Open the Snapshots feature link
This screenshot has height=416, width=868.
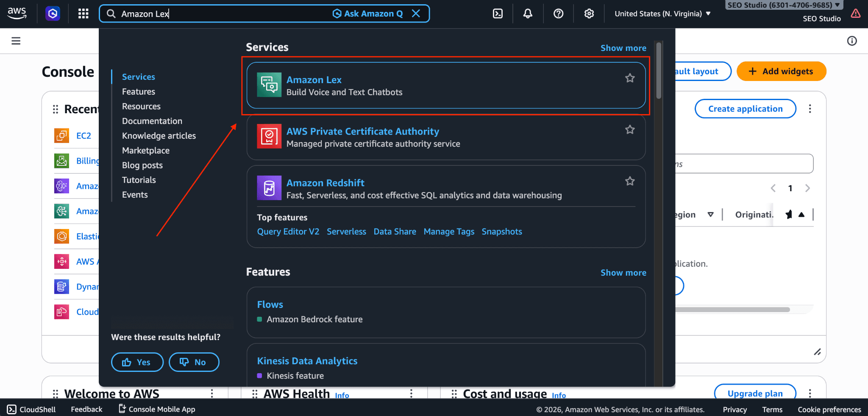pyautogui.click(x=502, y=232)
